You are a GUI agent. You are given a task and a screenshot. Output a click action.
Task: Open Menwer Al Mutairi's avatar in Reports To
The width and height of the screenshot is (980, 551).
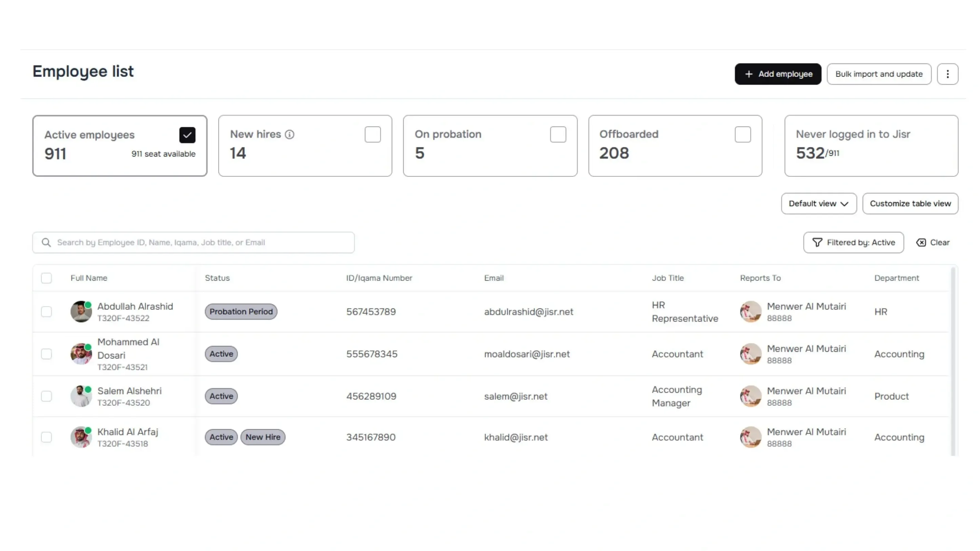tap(751, 312)
